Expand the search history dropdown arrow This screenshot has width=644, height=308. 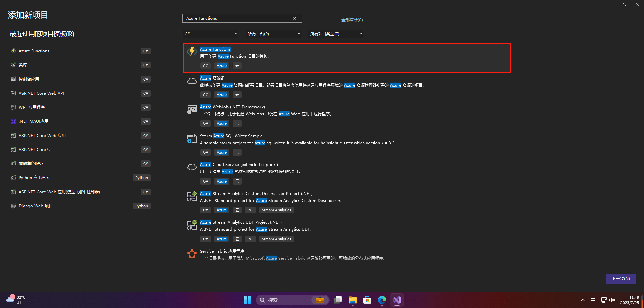tap(300, 18)
